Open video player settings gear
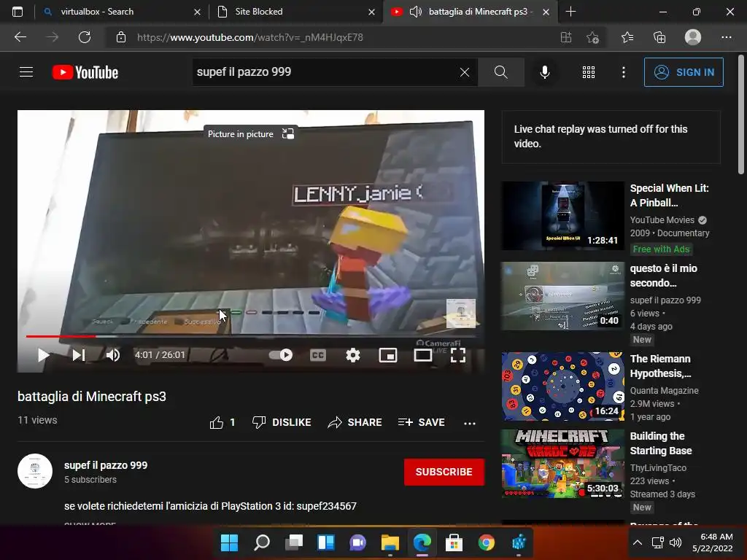This screenshot has height=560, width=747. pyautogui.click(x=353, y=355)
